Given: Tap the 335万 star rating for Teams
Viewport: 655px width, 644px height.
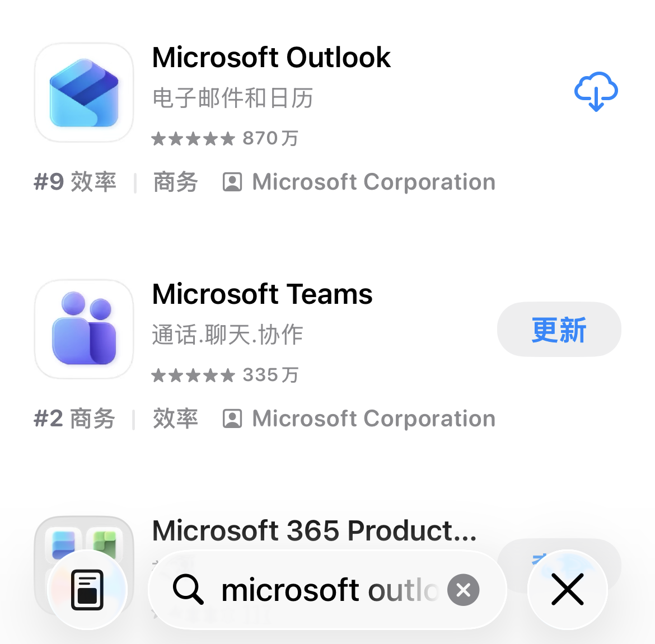Looking at the screenshot, I should tap(225, 375).
